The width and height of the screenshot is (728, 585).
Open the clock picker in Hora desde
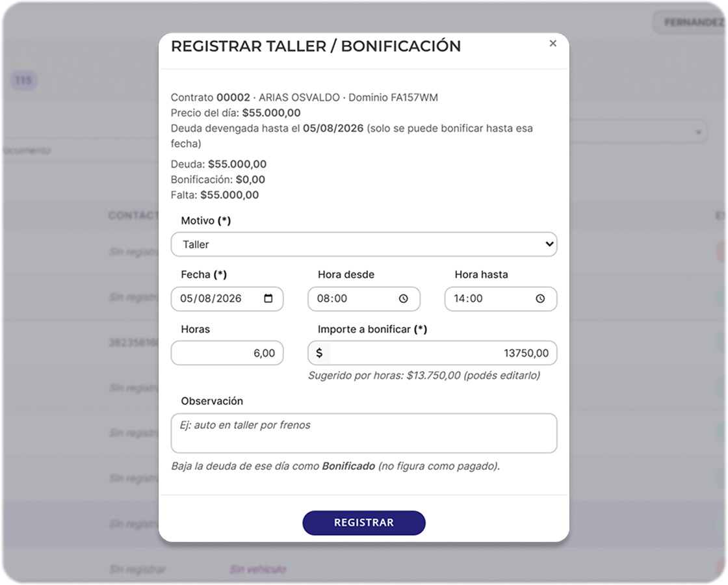pyautogui.click(x=404, y=299)
